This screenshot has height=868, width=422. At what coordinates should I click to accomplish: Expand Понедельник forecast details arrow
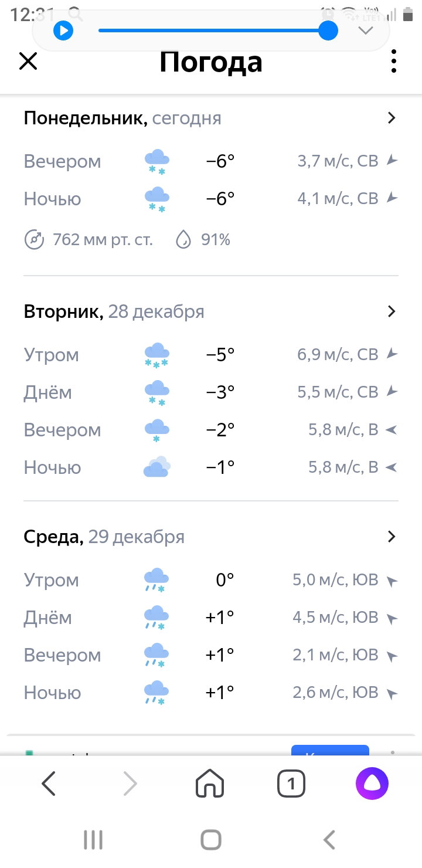pos(392,118)
